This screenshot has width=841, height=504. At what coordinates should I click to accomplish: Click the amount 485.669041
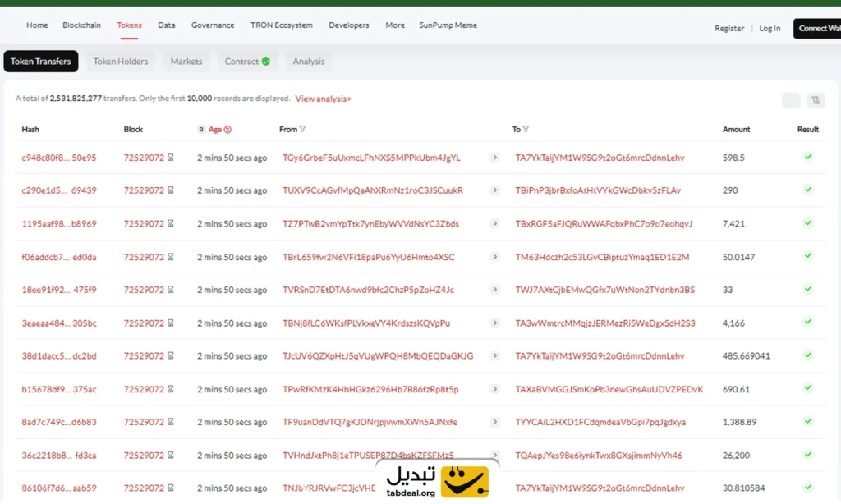(746, 355)
